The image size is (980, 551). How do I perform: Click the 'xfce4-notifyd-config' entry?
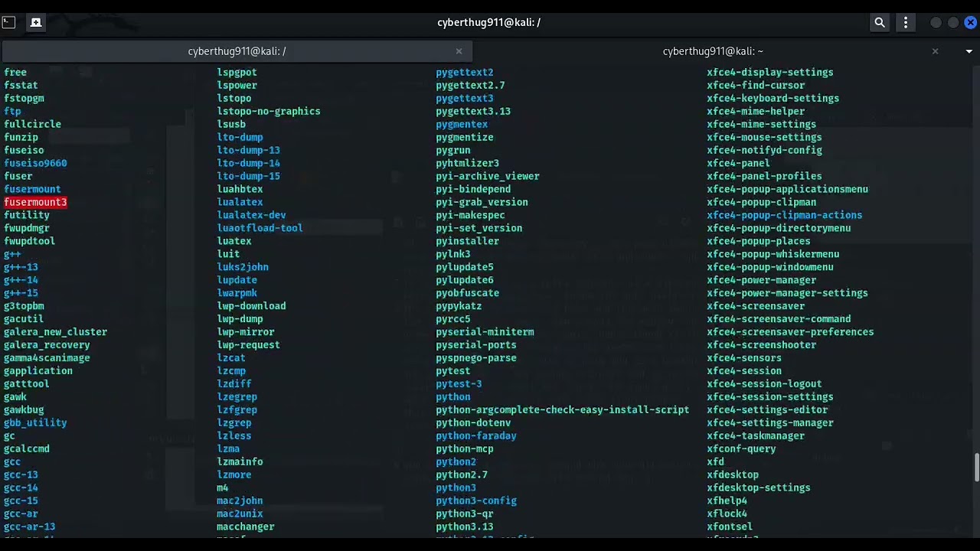coord(764,150)
